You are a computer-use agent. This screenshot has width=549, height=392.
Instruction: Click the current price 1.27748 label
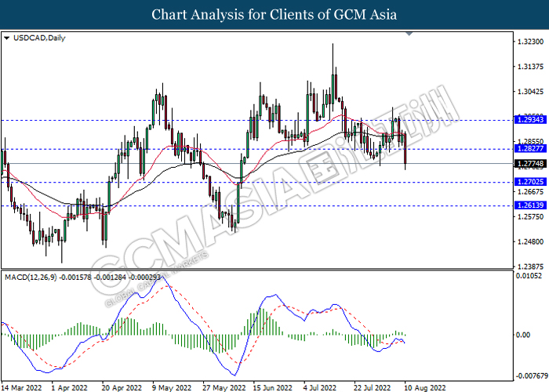pyautogui.click(x=530, y=163)
